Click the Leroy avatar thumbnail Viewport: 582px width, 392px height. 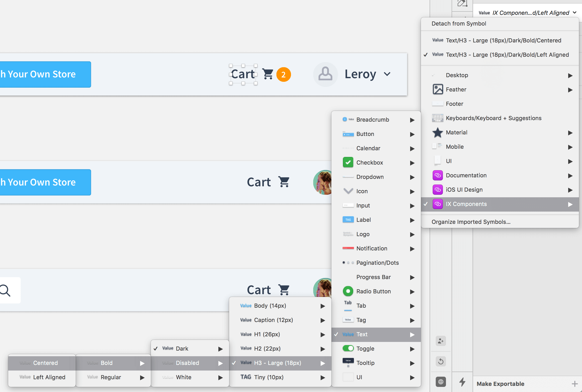[x=325, y=74]
